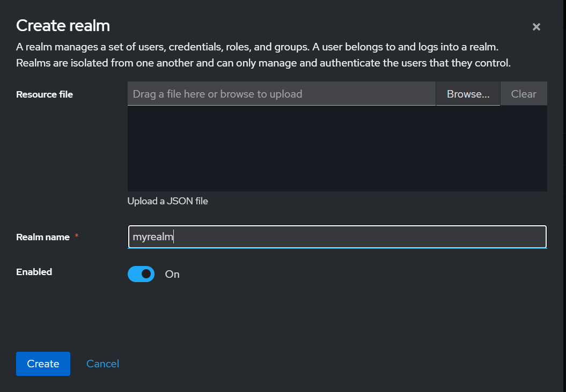This screenshot has height=392, width=566.
Task: Close the Create realm dialog
Action: [536, 27]
